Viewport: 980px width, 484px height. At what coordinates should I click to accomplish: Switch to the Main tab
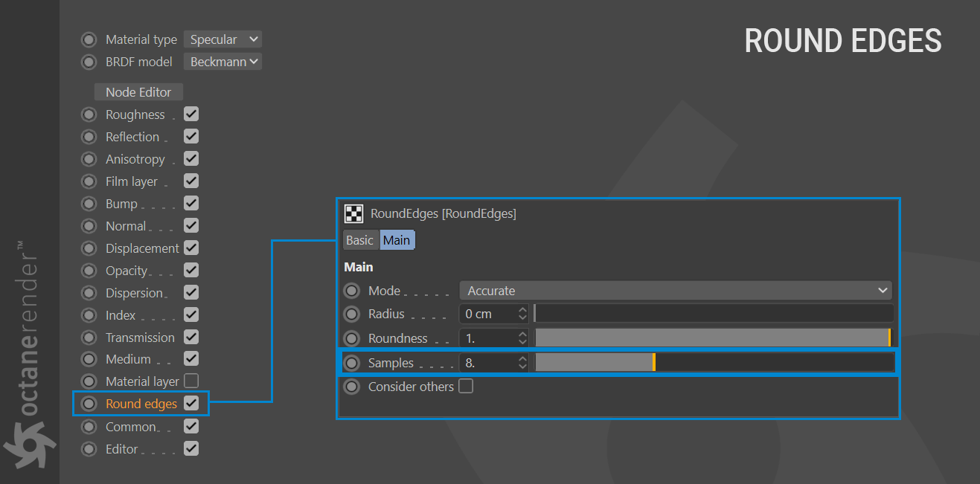397,240
